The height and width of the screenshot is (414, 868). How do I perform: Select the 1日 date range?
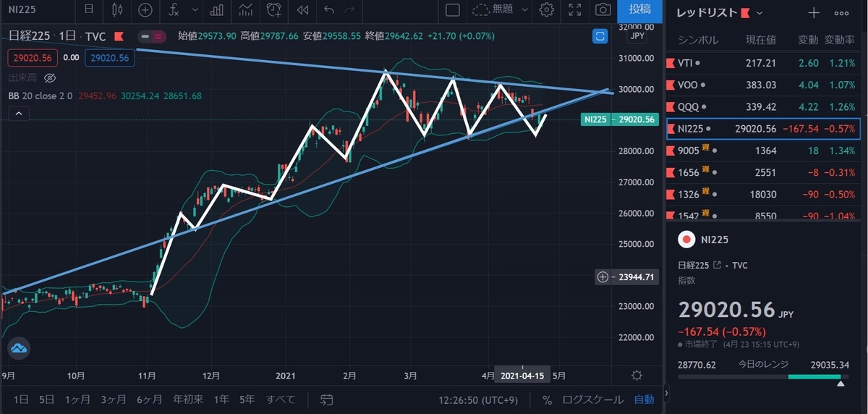coord(22,400)
